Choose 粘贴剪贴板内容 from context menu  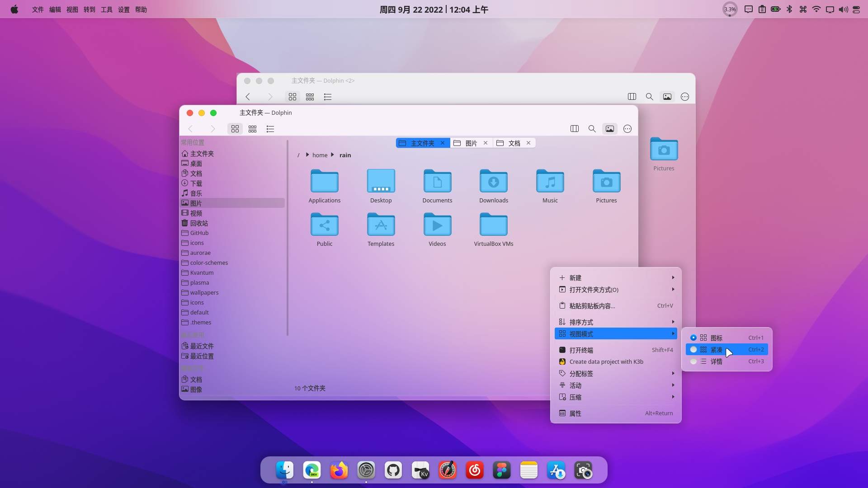click(616, 306)
